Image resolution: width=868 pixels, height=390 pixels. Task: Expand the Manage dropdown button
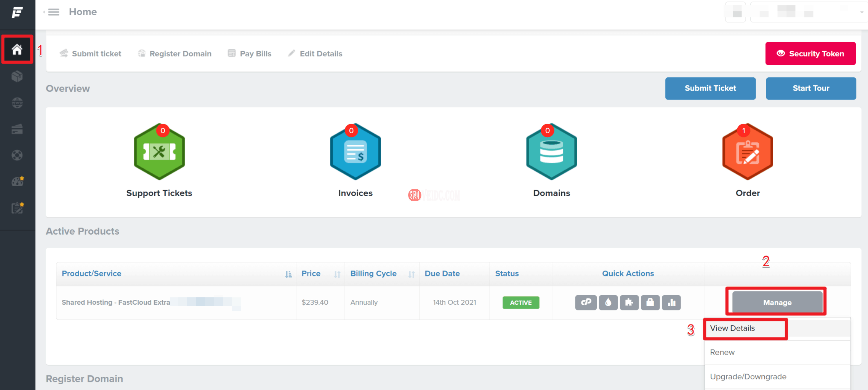pyautogui.click(x=777, y=302)
